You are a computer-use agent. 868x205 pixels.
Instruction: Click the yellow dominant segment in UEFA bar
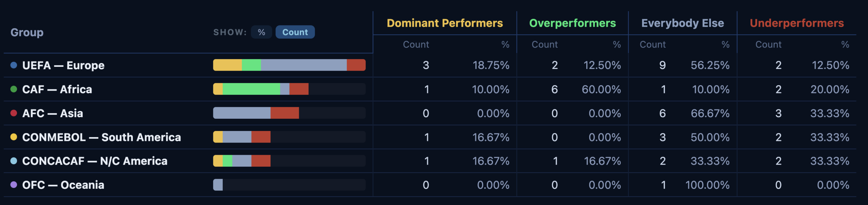[228, 65]
